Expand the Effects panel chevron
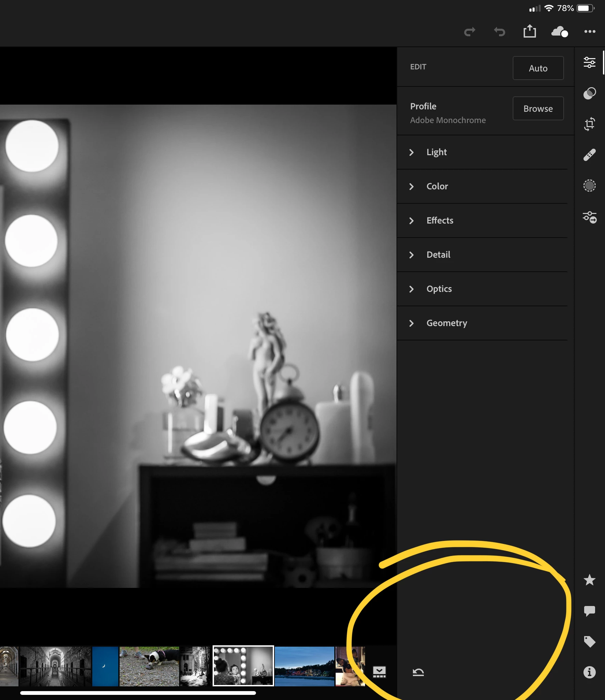Image resolution: width=605 pixels, height=700 pixels. 412,221
